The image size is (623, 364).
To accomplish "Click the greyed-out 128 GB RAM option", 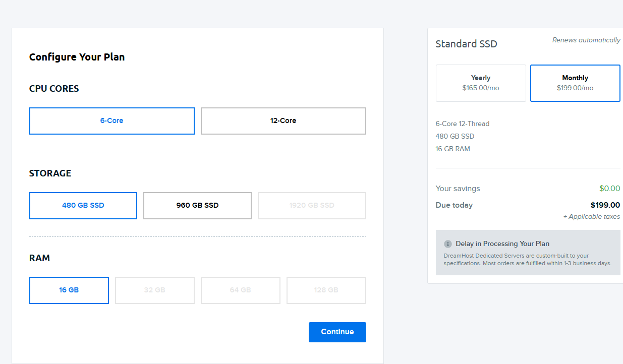I will 326,290.
